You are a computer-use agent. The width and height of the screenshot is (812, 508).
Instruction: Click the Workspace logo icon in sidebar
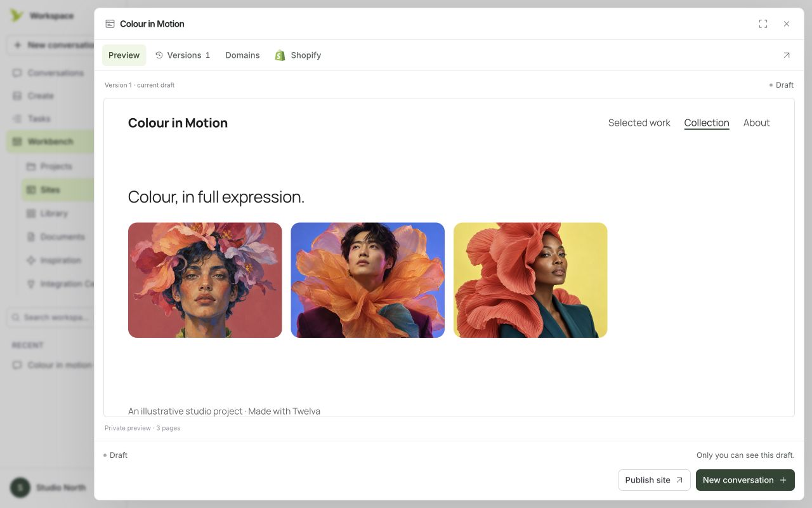pos(16,16)
